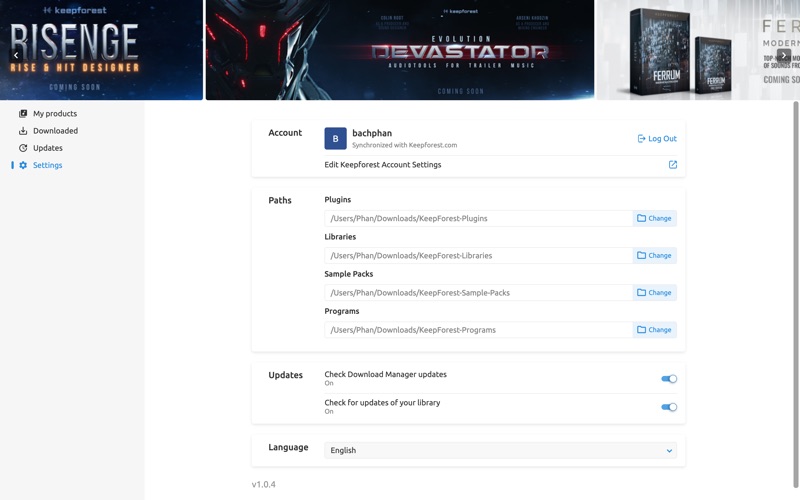Click the Updates refresh icon
This screenshot has width=800, height=500.
(23, 148)
